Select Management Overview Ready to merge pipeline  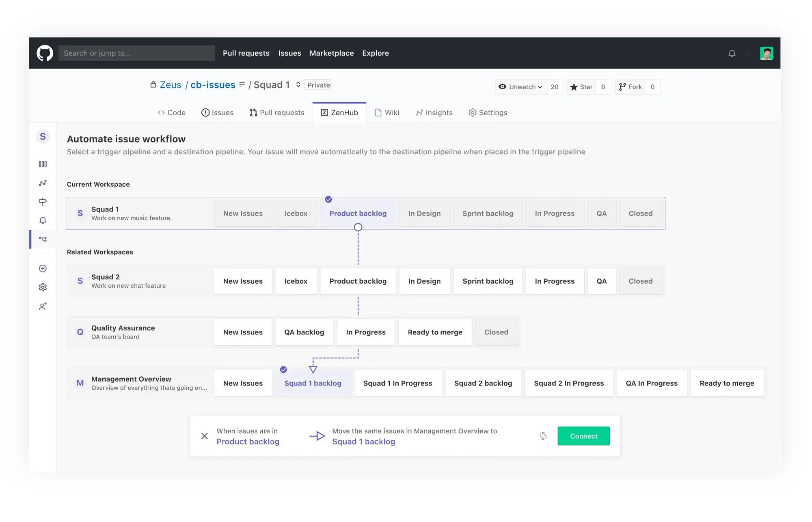pos(727,383)
